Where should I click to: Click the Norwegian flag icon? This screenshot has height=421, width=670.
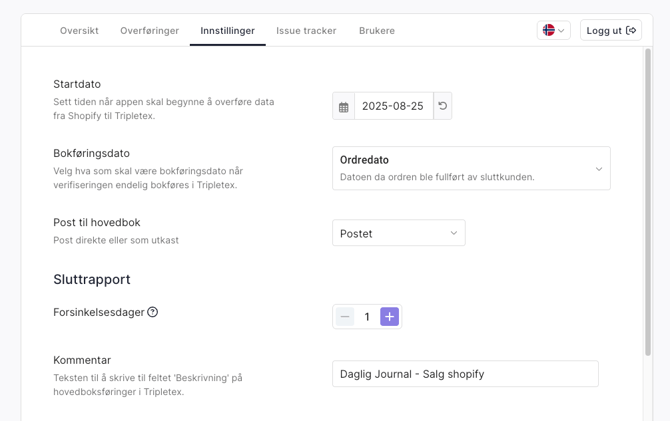click(548, 31)
